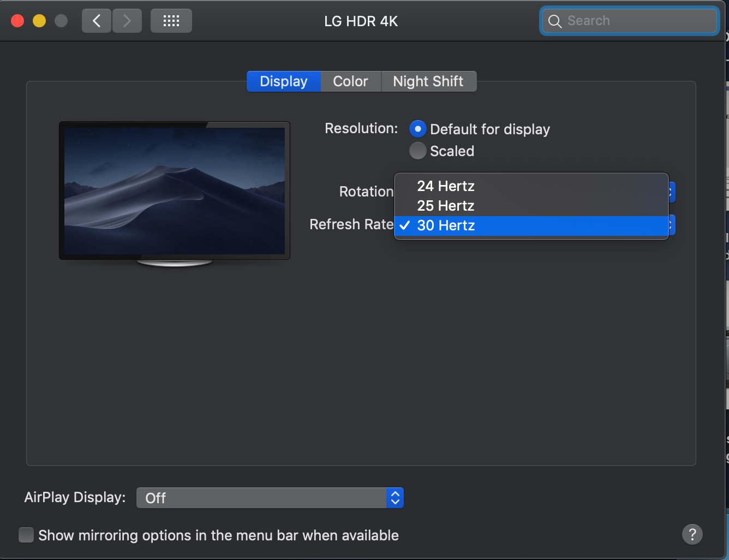
Task: Switch to the Display tab
Action: pyautogui.click(x=284, y=81)
